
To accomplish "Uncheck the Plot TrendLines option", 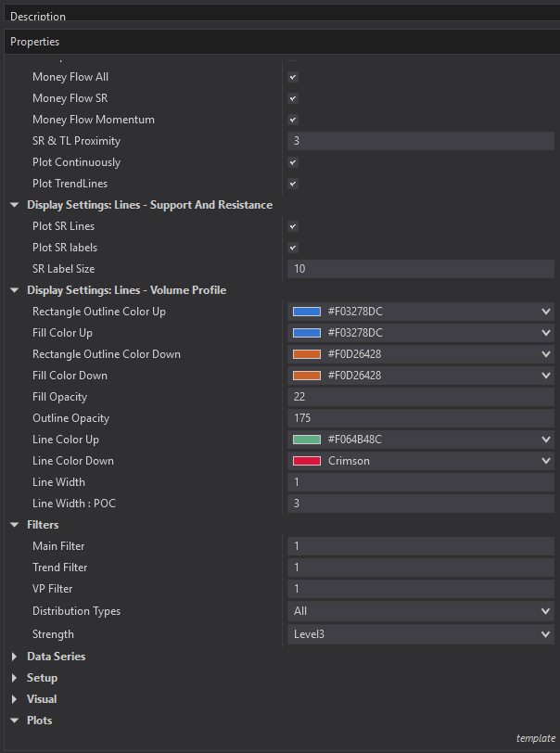I will coord(293,184).
